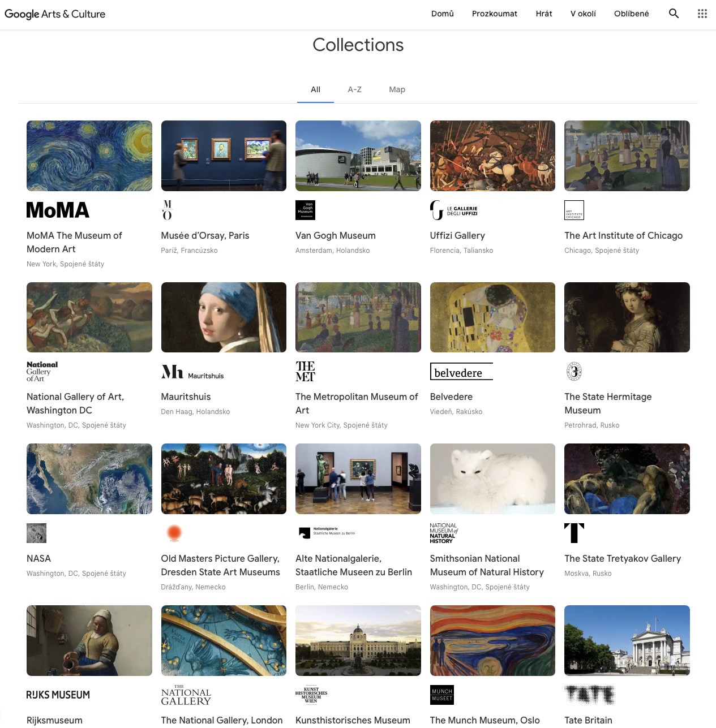
Task: Click the Musée d'Orsay M O logo
Action: point(167,210)
